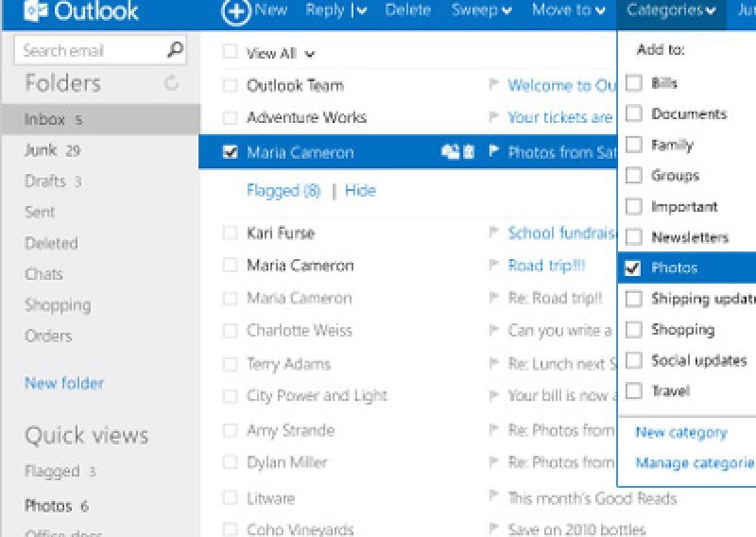Check the Travel category box

(x=633, y=390)
